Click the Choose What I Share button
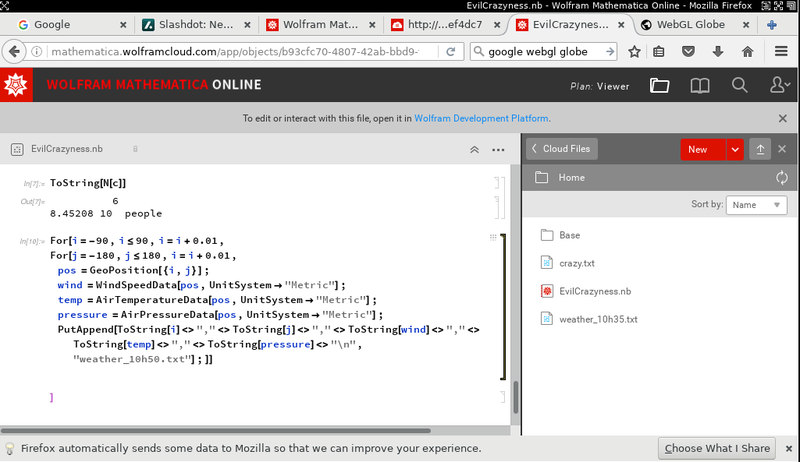The height and width of the screenshot is (462, 800). click(717, 448)
